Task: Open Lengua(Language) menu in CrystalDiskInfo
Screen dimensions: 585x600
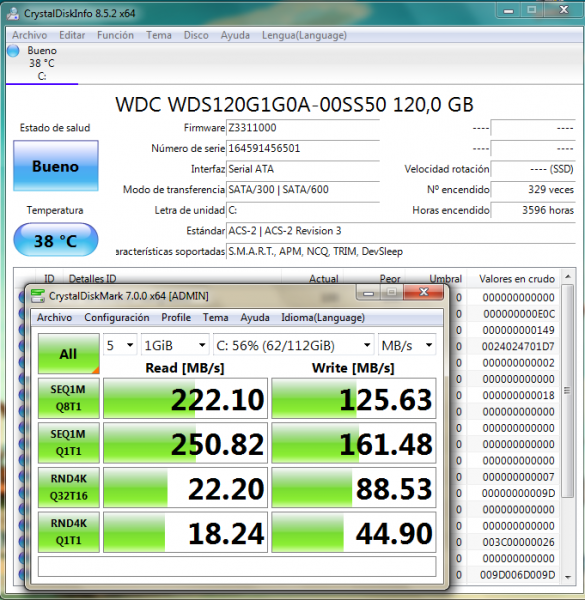Action: coord(304,35)
